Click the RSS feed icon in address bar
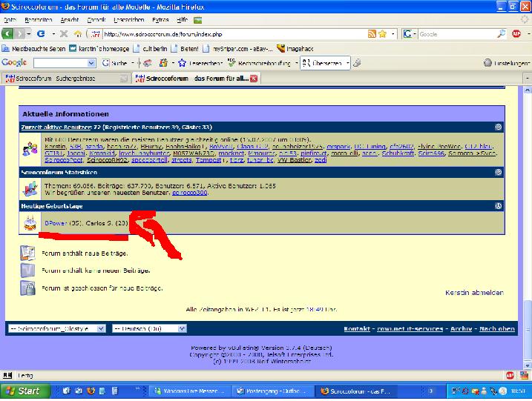 (372, 34)
